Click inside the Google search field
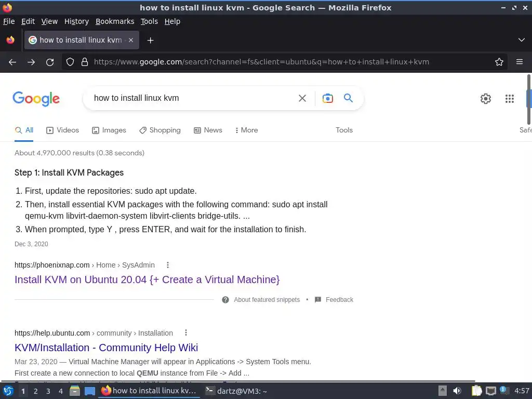 pyautogui.click(x=190, y=98)
